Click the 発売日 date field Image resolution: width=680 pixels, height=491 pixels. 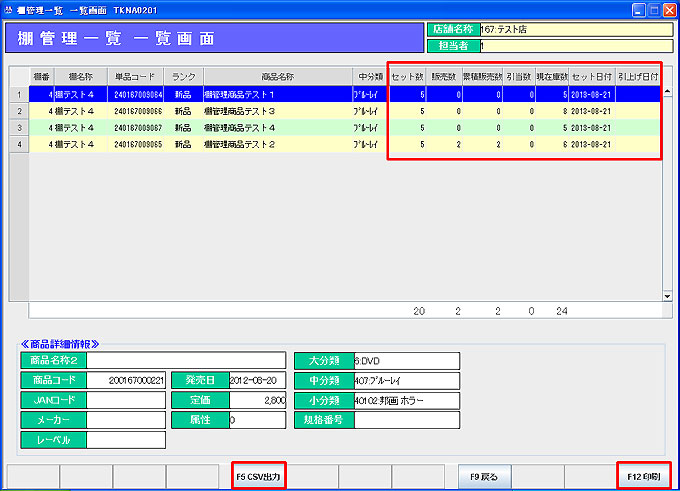(x=258, y=380)
